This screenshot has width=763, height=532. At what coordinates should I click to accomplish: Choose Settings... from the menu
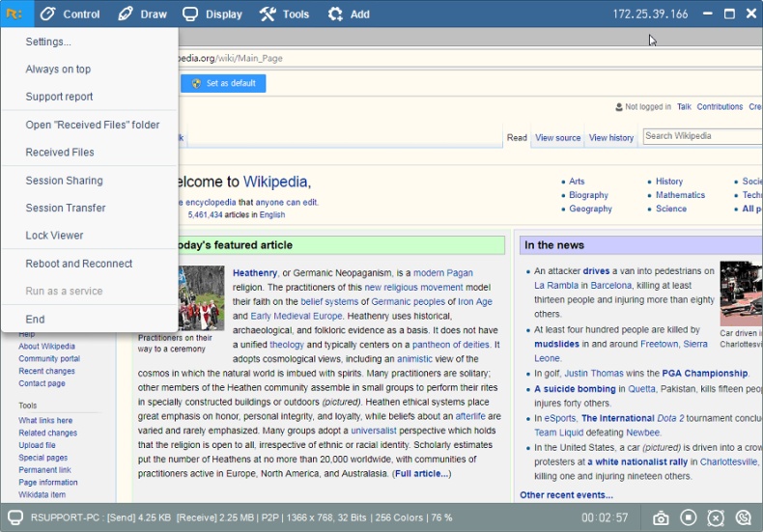click(x=90, y=42)
